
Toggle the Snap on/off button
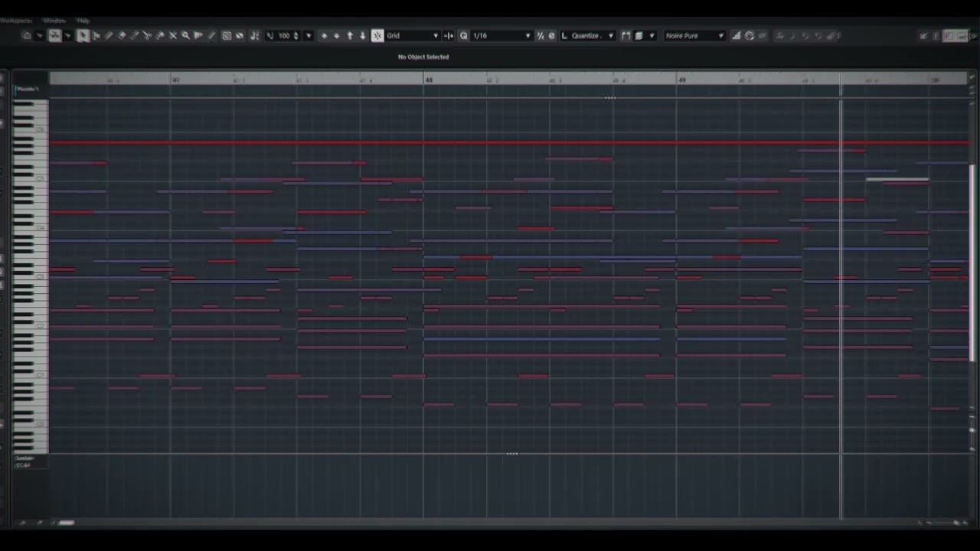coord(377,36)
